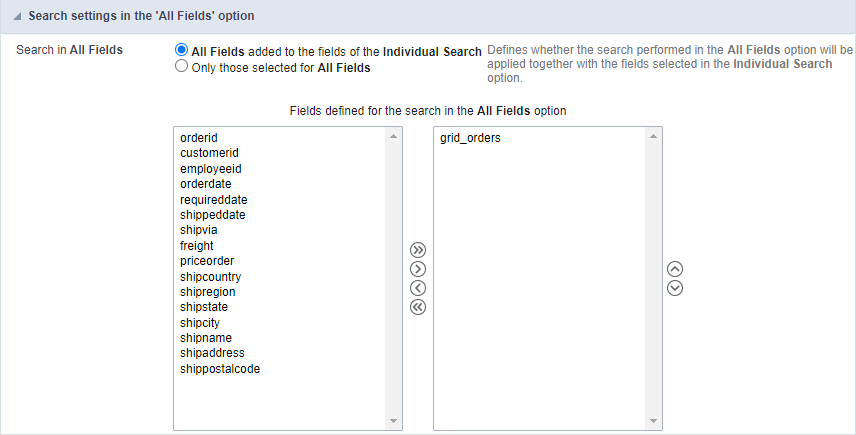The height and width of the screenshot is (435, 856).
Task: Select orderdate in the fields list
Action: click(207, 184)
